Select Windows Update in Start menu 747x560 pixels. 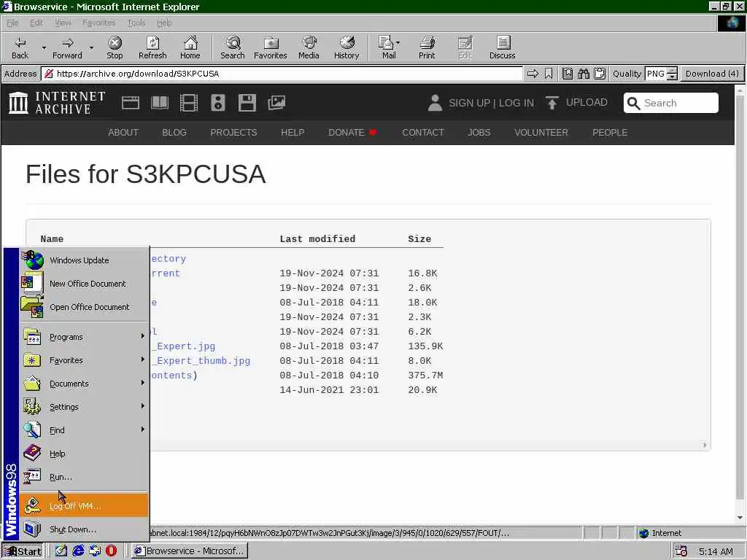pyautogui.click(x=83, y=260)
